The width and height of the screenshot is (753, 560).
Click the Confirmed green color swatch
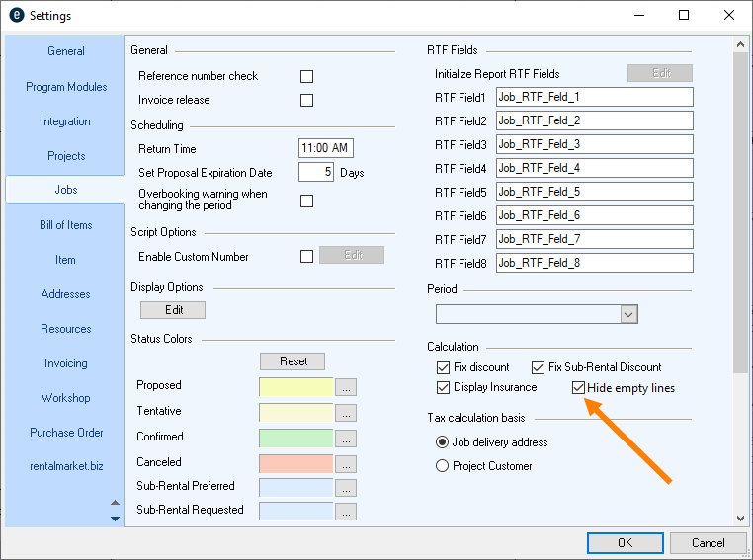(x=296, y=439)
